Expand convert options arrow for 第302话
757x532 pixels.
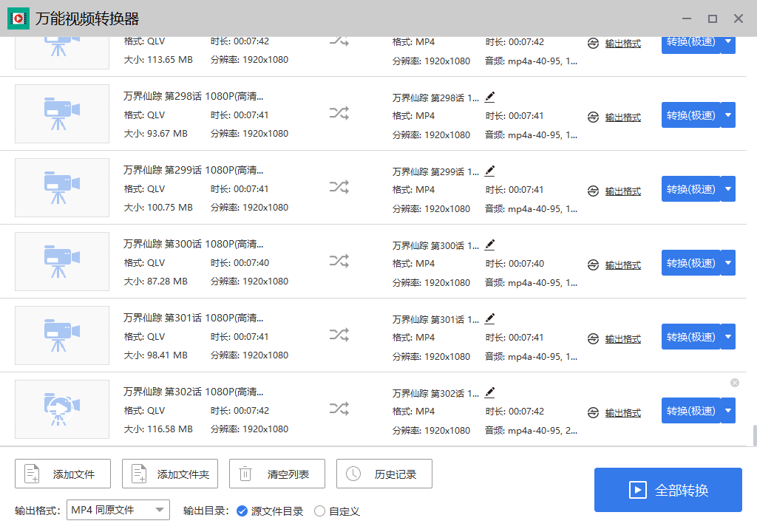point(728,410)
